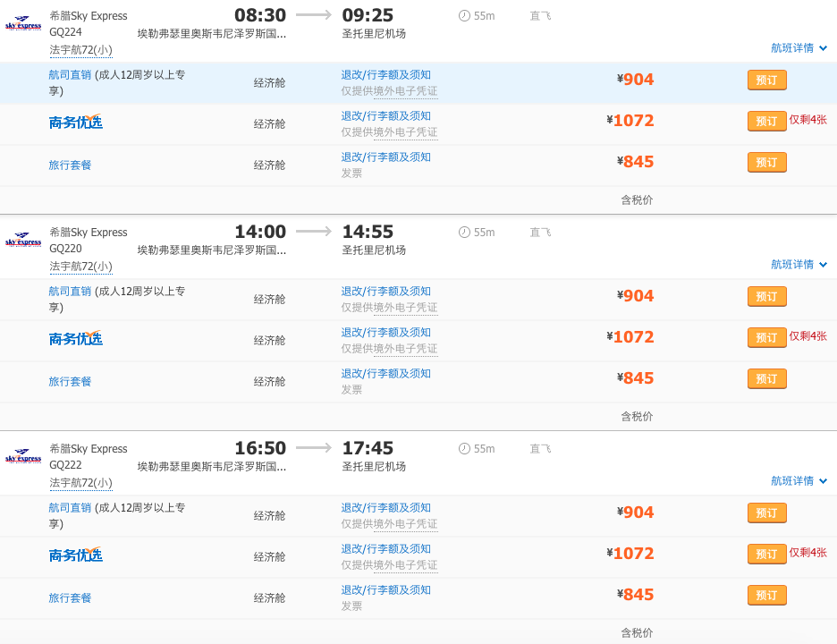Click the 商务优选 logo under flight GQ220

tap(76, 338)
